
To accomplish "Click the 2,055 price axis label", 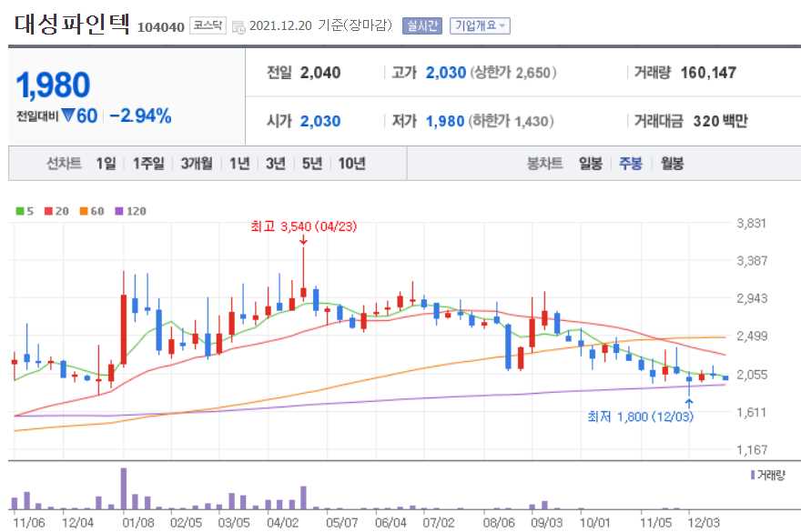I will 752,375.
